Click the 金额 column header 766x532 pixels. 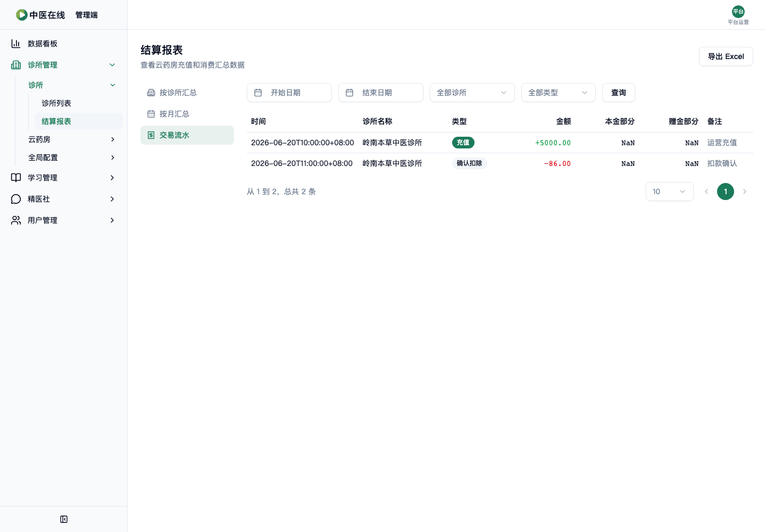point(564,121)
